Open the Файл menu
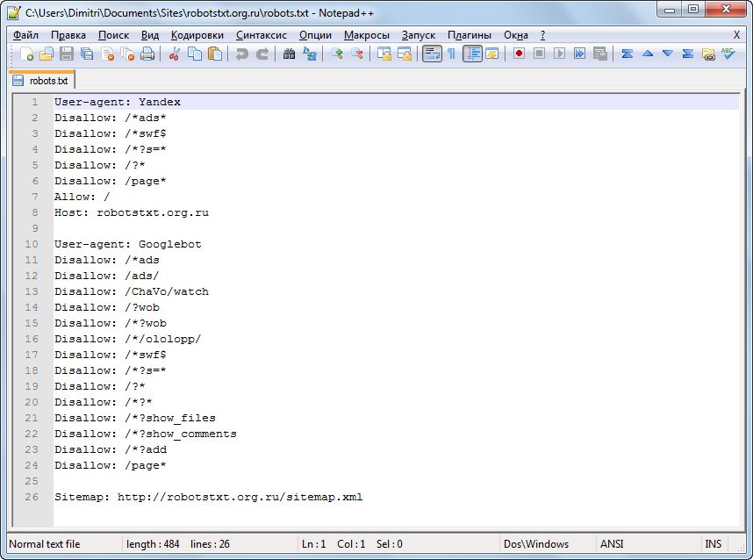 pos(26,35)
